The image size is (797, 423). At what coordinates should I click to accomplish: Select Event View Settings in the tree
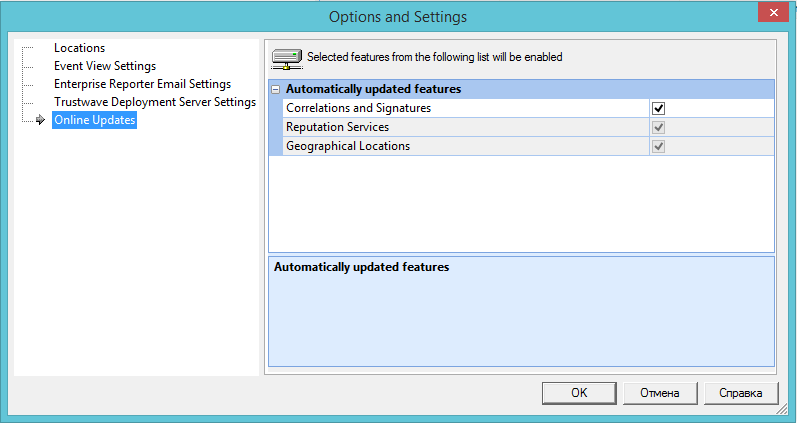(104, 66)
